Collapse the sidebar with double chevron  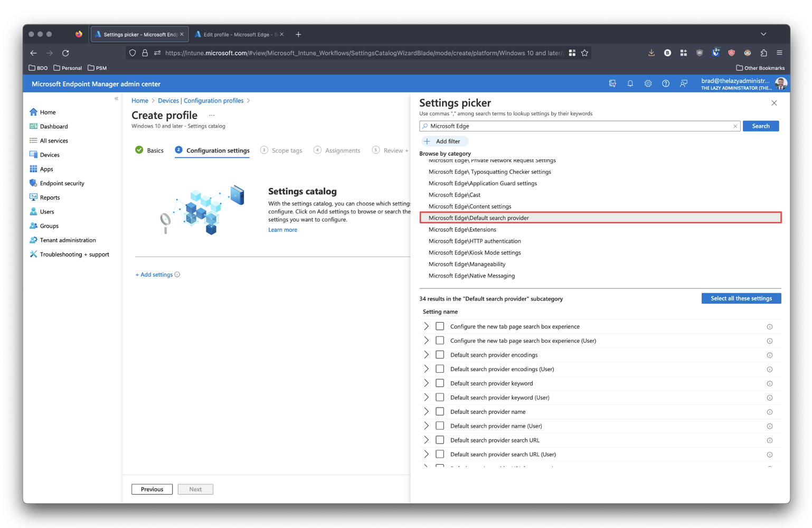[x=117, y=99]
